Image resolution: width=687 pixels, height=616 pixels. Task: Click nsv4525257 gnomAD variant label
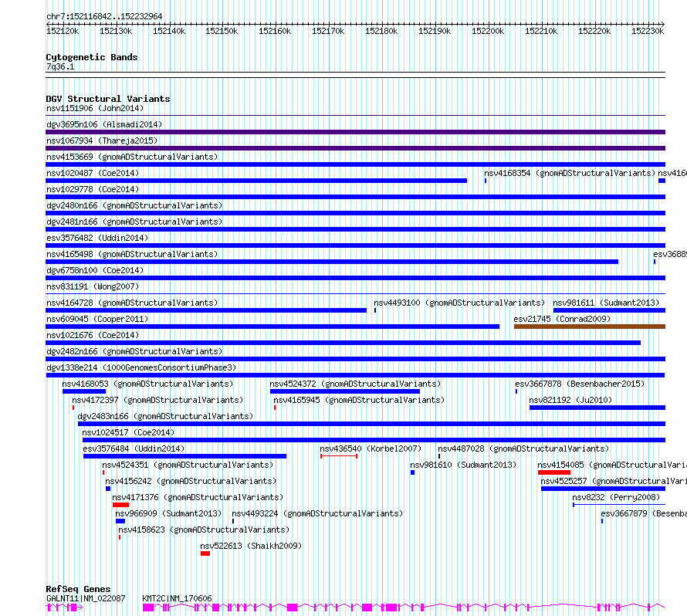click(614, 481)
